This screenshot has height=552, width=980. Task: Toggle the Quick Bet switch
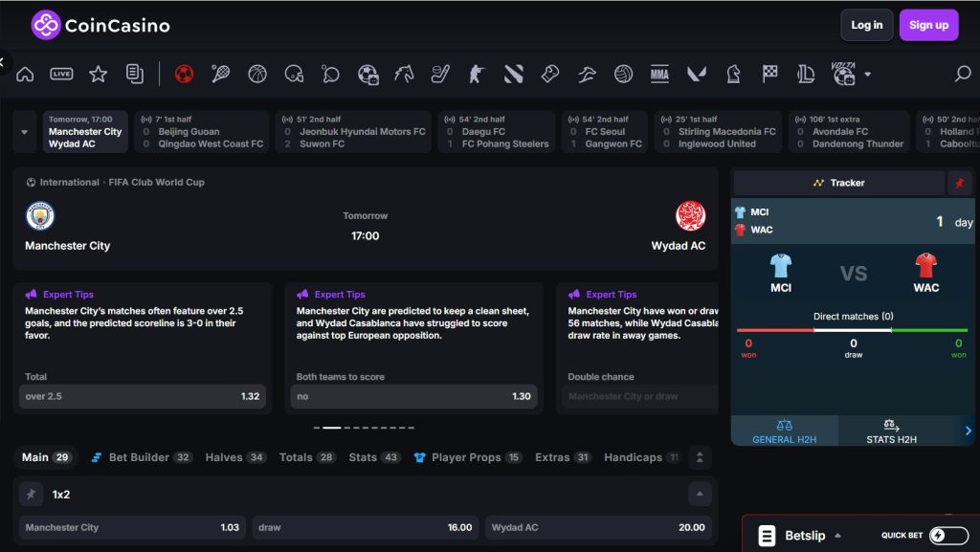(x=948, y=535)
